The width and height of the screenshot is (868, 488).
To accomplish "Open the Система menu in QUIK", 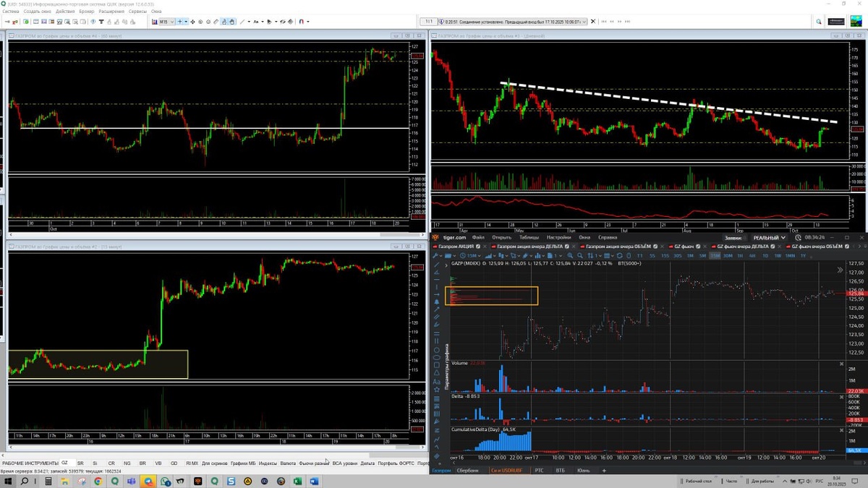I will (9, 12).
